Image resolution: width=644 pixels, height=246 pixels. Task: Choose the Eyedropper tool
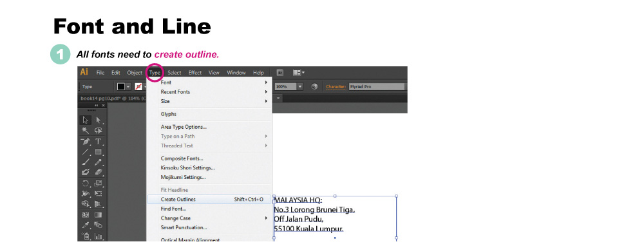point(86,225)
